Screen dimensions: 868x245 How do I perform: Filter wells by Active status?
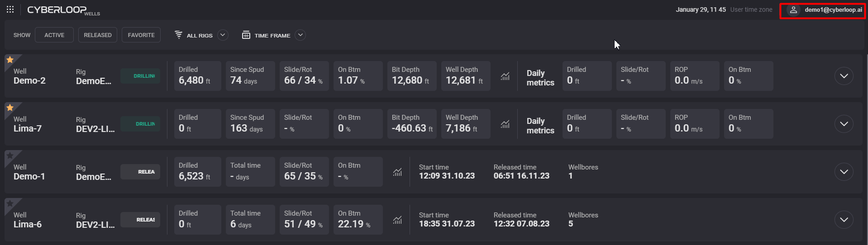point(54,35)
